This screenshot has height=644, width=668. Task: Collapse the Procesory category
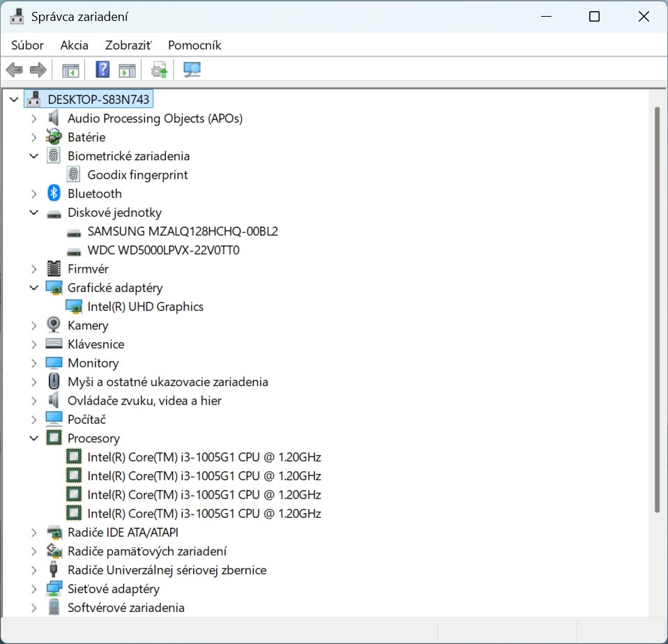[x=34, y=438]
